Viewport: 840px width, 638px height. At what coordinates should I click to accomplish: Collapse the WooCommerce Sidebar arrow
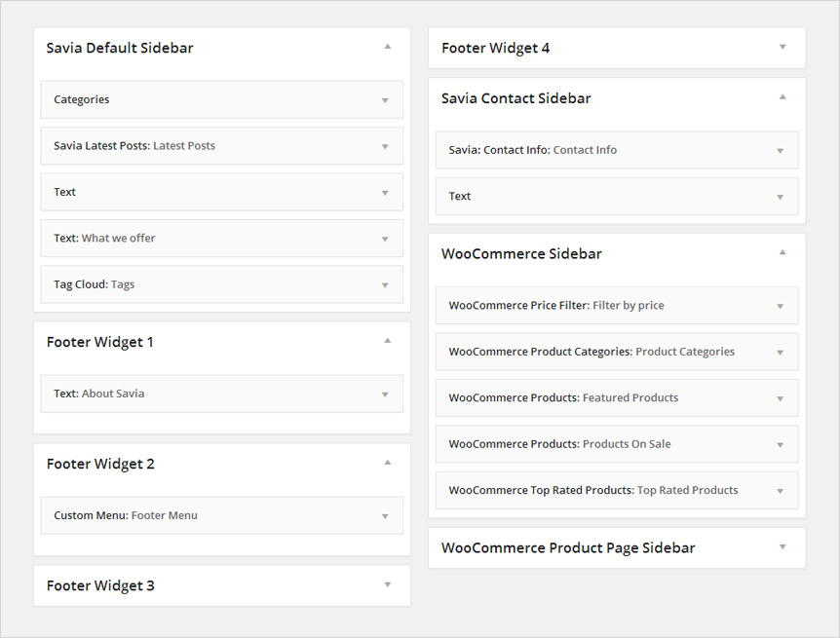coord(782,253)
